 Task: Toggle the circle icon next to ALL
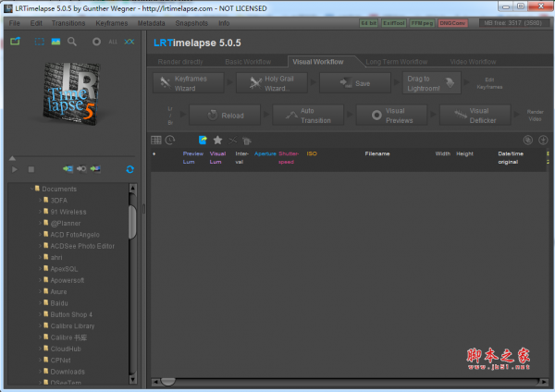(96, 42)
